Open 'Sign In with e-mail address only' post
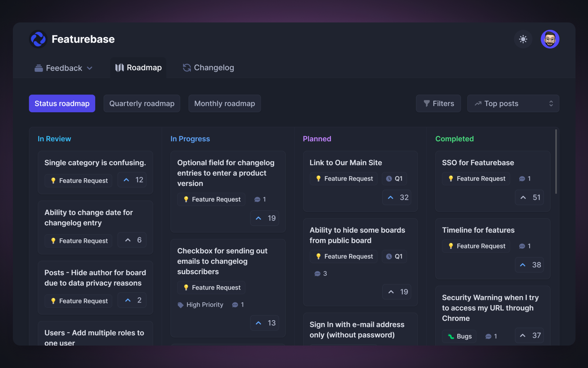 [357, 330]
